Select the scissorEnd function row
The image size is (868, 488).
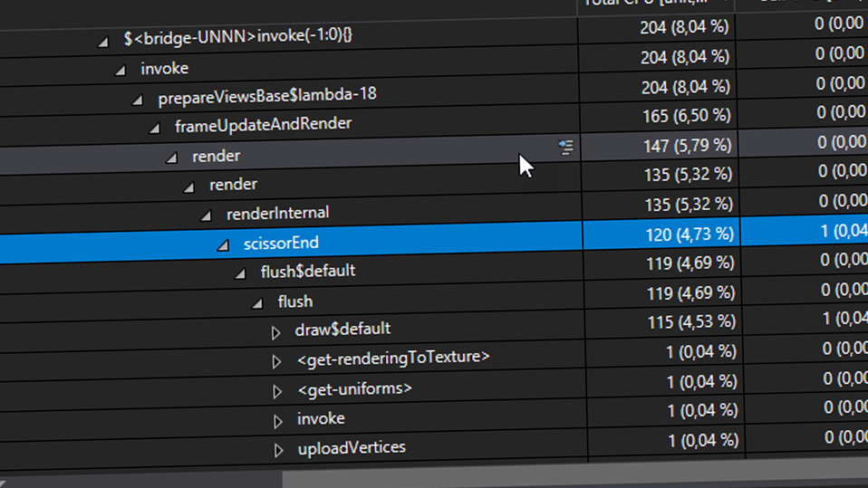tap(281, 243)
